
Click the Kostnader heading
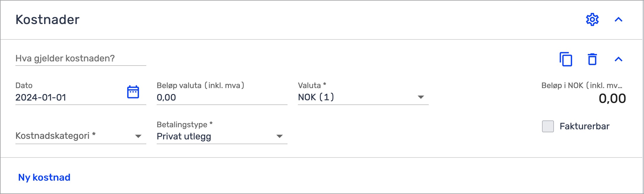[x=48, y=20]
